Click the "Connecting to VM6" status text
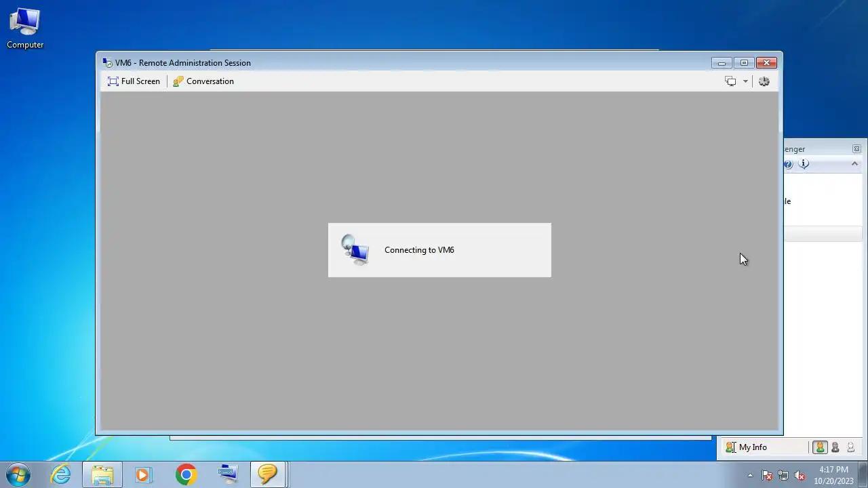The height and width of the screenshot is (488, 868). [419, 250]
